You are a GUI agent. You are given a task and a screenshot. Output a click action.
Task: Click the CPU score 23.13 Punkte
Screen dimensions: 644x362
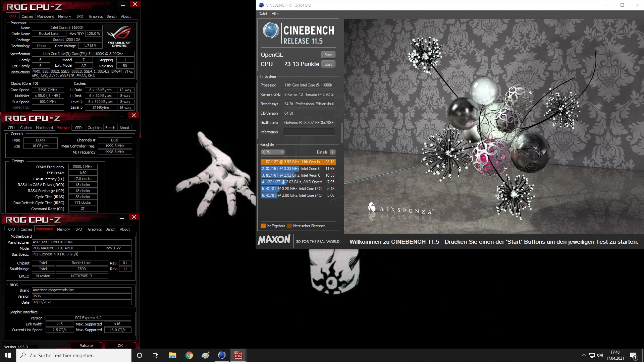click(302, 64)
